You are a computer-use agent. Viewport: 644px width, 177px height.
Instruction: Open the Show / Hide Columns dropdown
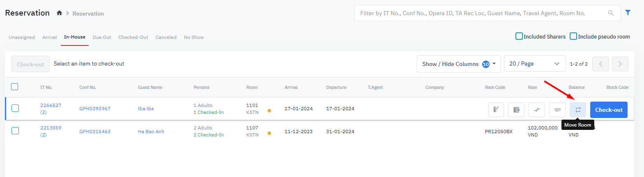pyautogui.click(x=458, y=64)
